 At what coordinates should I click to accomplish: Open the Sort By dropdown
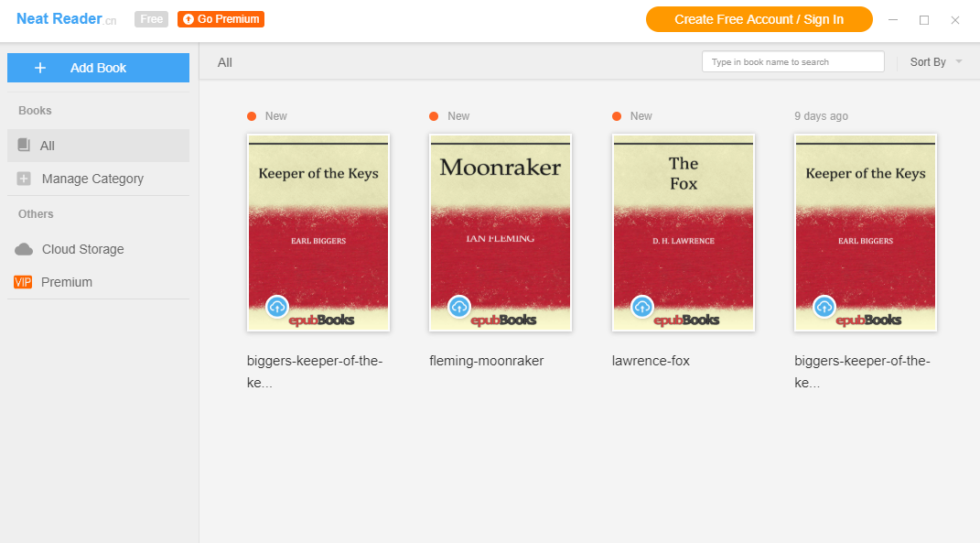(930, 61)
